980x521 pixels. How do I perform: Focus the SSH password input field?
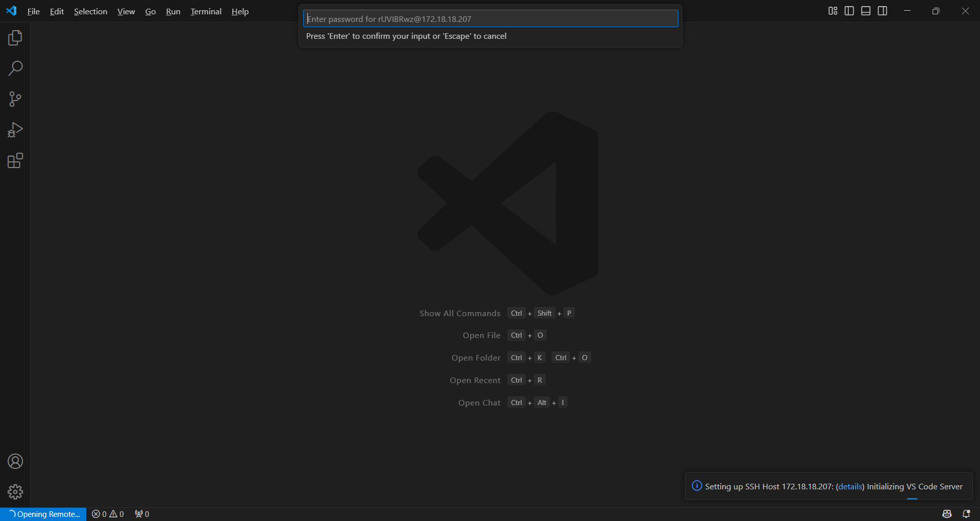491,19
